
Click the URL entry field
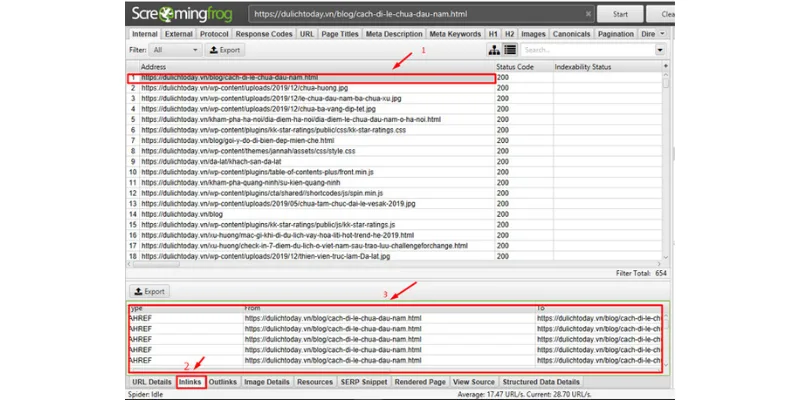tap(421, 14)
